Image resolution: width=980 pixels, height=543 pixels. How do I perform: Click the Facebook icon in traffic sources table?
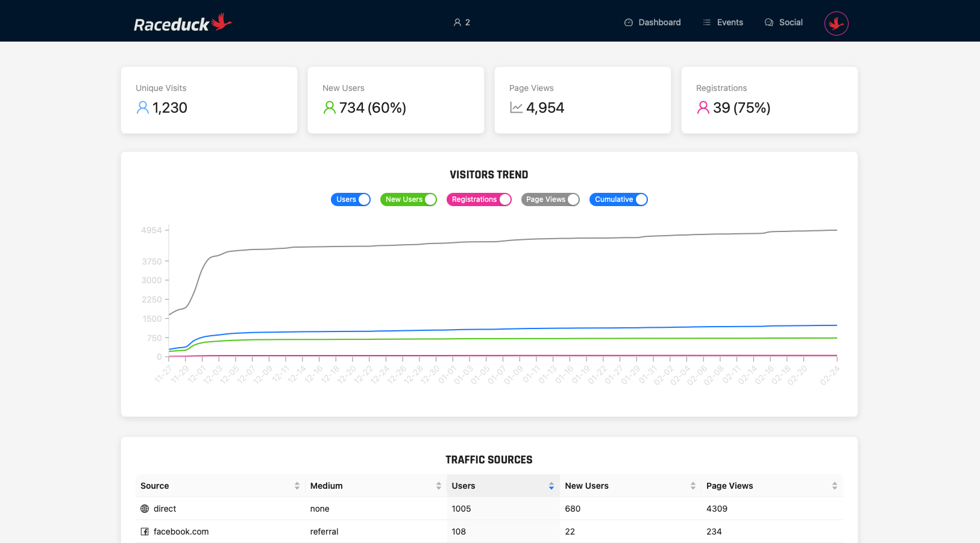coord(143,531)
